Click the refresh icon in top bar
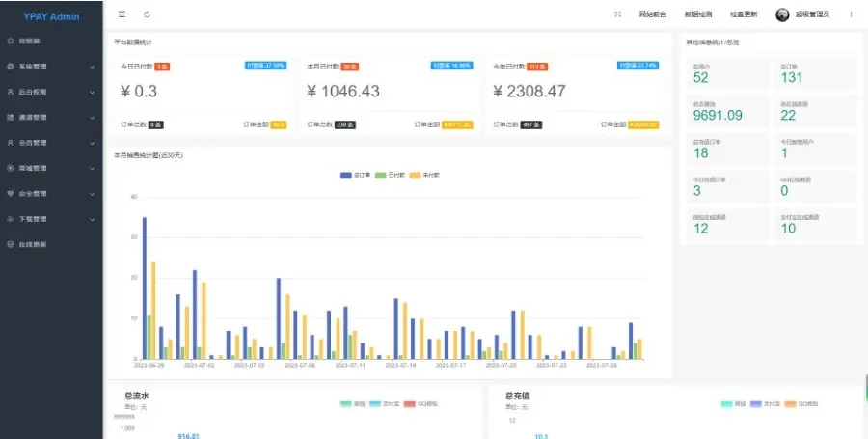The height and width of the screenshot is (439, 868). [x=147, y=14]
